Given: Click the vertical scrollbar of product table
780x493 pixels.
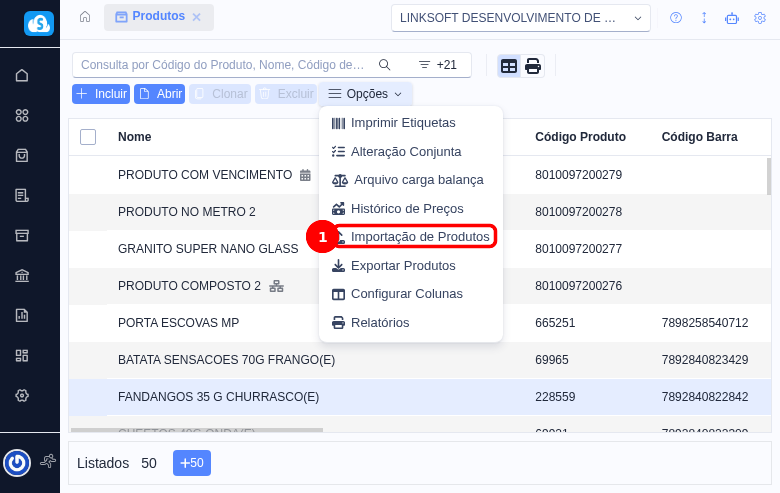Looking at the screenshot, I should point(769,177).
